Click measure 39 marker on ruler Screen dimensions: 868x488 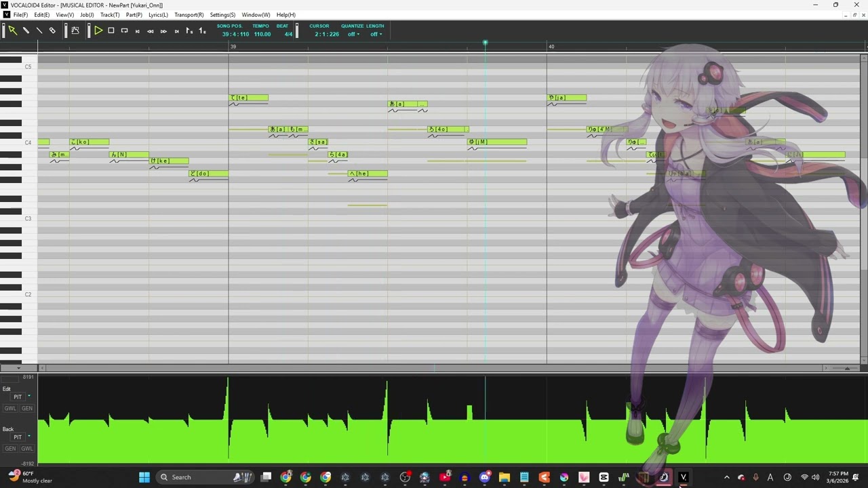coord(233,47)
